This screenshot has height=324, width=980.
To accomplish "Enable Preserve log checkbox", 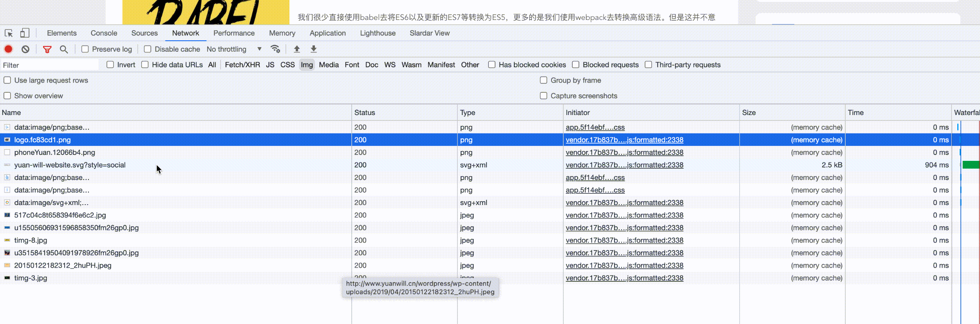I will coord(85,49).
